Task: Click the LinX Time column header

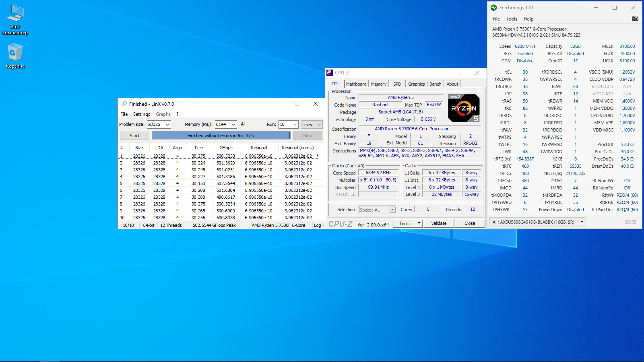Action: coord(198,148)
